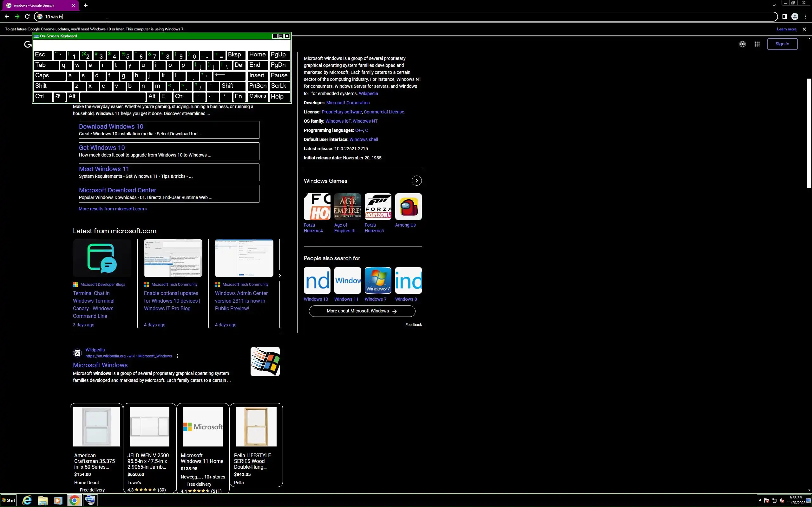Open Google quick settings gear
This screenshot has height=507, width=812.
point(742,44)
